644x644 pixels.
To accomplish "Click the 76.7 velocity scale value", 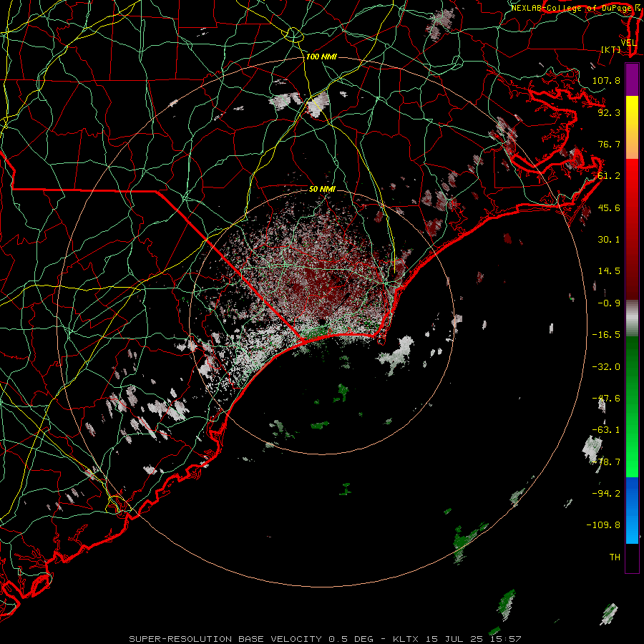I will point(609,144).
